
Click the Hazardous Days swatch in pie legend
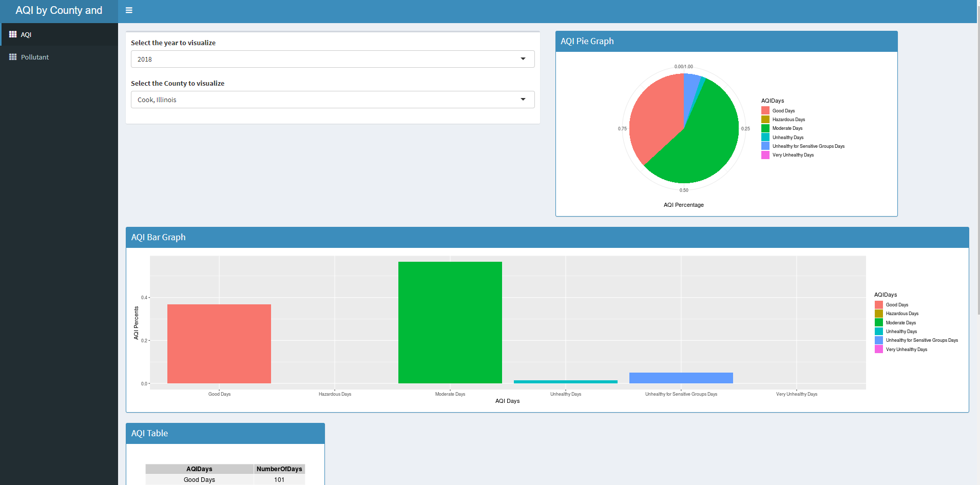pyautogui.click(x=765, y=120)
